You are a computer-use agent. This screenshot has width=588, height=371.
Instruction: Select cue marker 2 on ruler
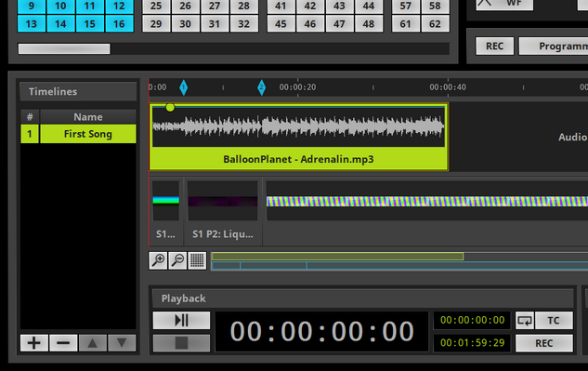pyautogui.click(x=261, y=87)
